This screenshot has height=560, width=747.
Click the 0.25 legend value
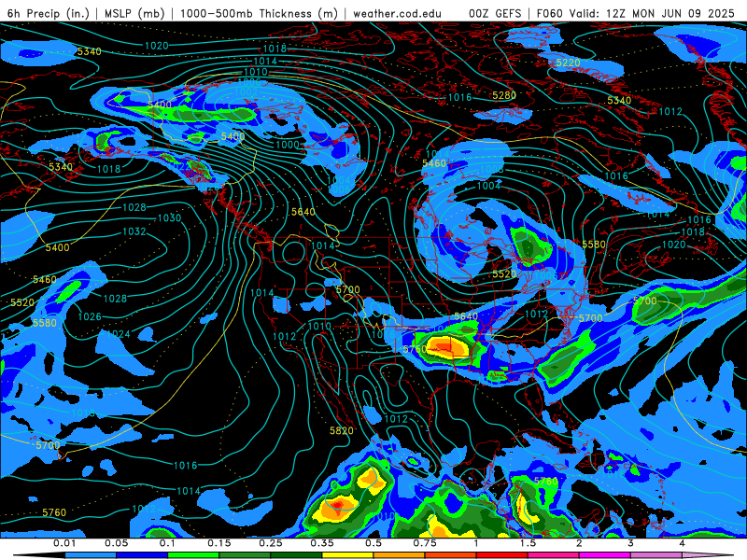pos(271,543)
